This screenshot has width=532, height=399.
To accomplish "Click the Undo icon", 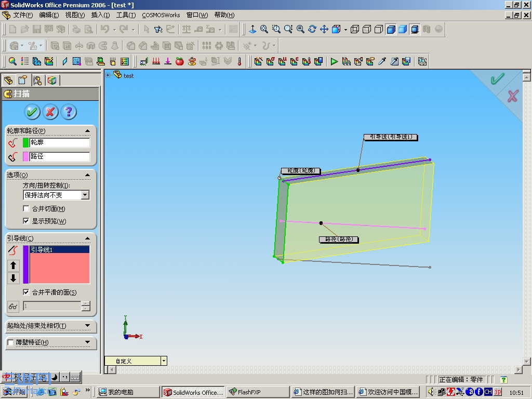I will [104, 29].
